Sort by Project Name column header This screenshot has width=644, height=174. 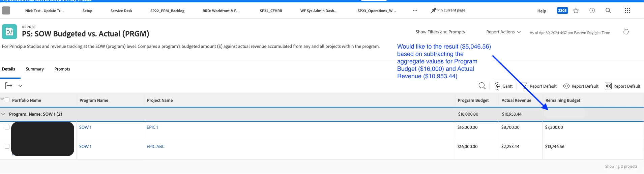point(160,100)
